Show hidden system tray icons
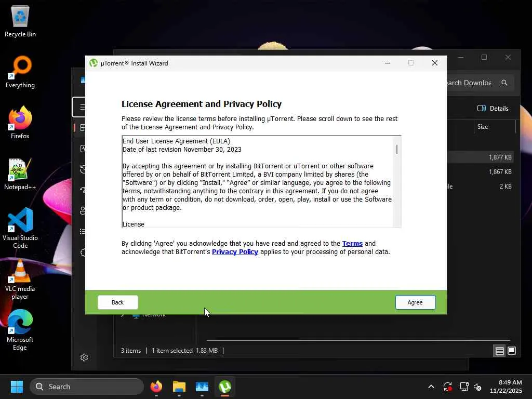This screenshot has width=532, height=399. tap(431, 387)
